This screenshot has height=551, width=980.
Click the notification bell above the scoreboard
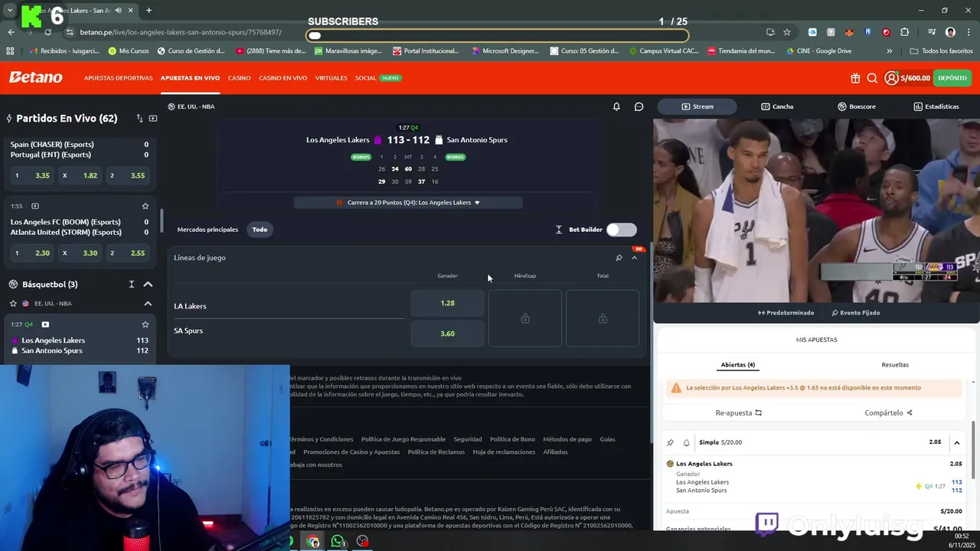point(616,106)
